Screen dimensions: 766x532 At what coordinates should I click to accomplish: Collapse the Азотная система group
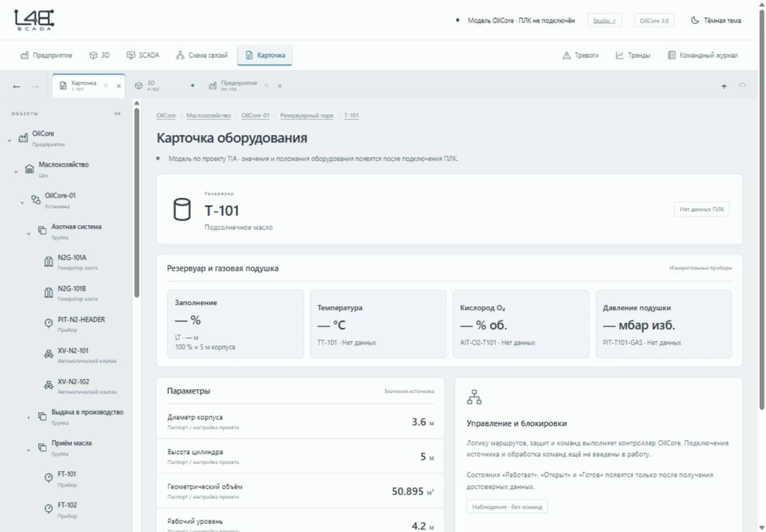[x=28, y=234]
